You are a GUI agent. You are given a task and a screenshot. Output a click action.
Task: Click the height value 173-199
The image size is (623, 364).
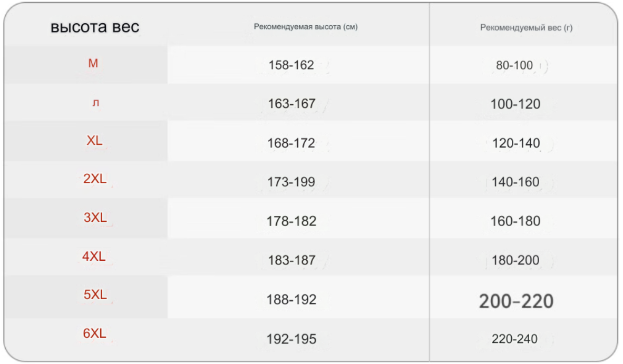point(291,182)
